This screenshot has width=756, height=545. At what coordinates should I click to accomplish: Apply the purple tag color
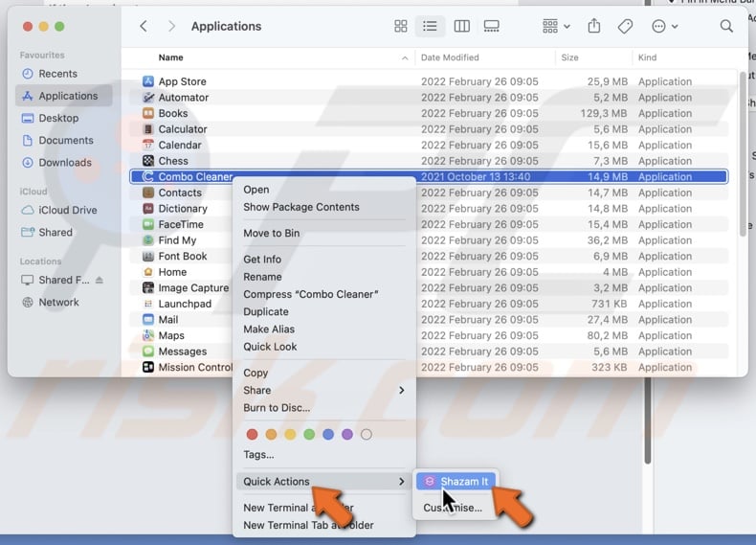(x=347, y=435)
